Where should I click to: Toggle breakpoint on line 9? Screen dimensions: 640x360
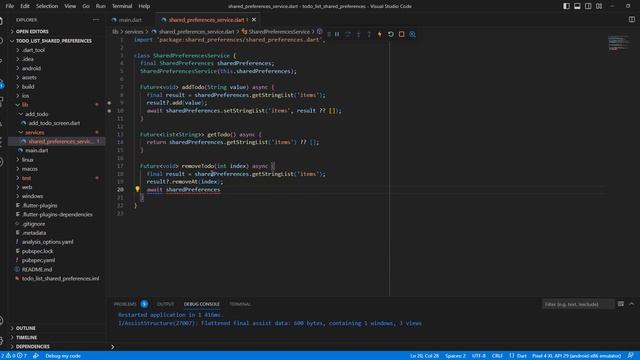[x=109, y=103]
